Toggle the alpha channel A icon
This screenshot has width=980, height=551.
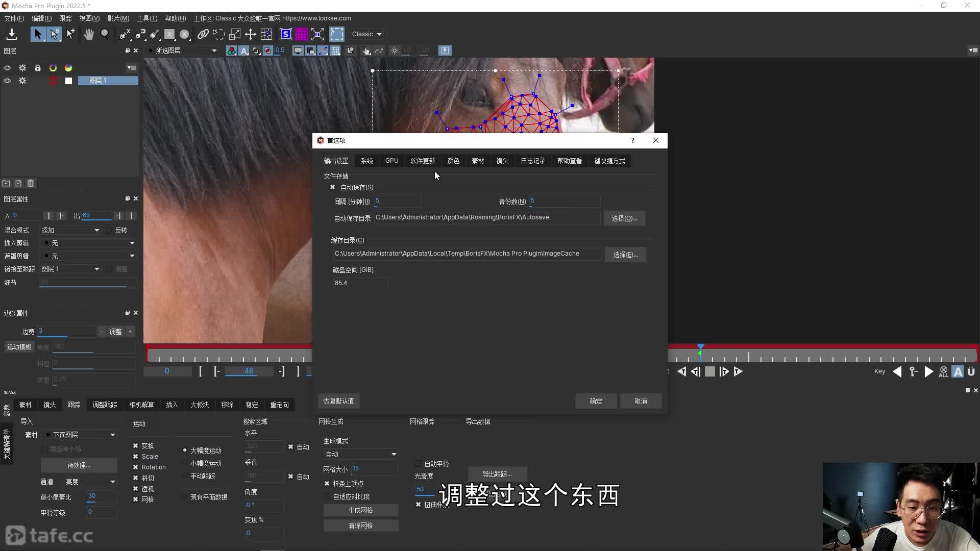[244, 51]
